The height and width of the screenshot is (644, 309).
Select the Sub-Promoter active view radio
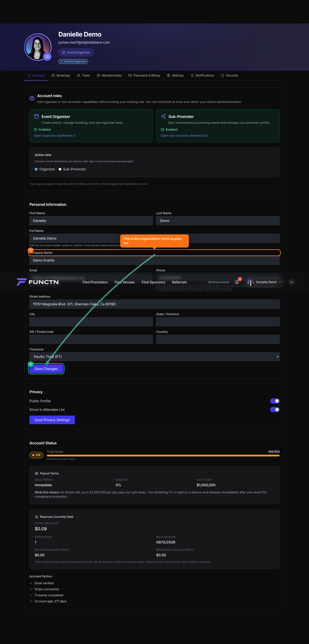(x=60, y=169)
